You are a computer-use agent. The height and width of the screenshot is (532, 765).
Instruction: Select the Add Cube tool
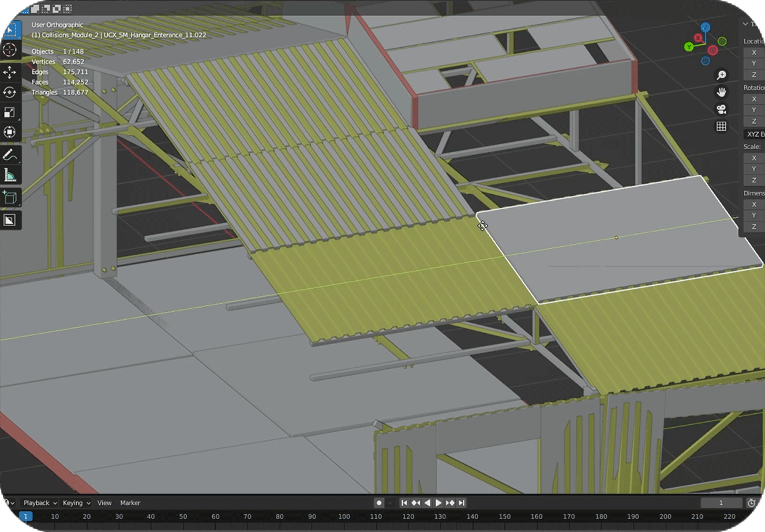point(9,198)
